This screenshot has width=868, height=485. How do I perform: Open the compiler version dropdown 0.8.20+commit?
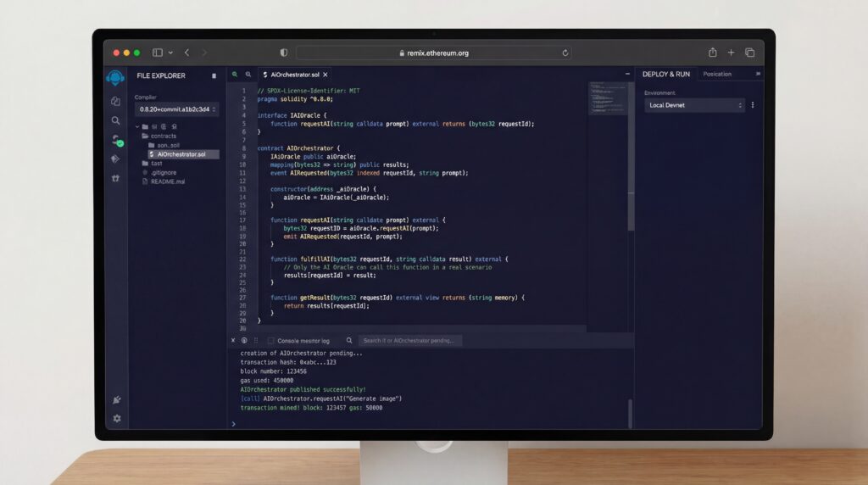[176, 109]
